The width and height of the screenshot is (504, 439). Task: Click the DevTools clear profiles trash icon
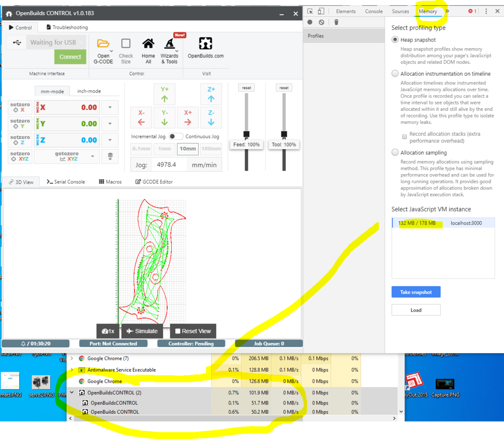pos(336,22)
